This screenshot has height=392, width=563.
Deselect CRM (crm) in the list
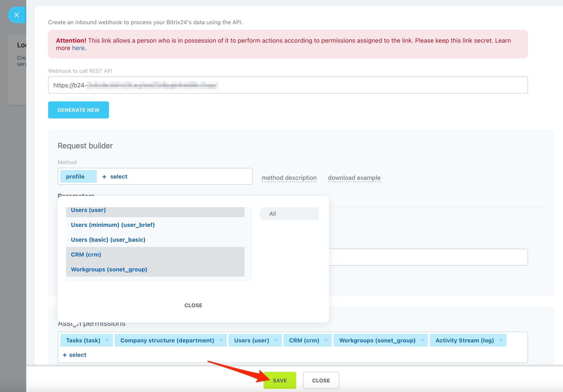coord(86,255)
